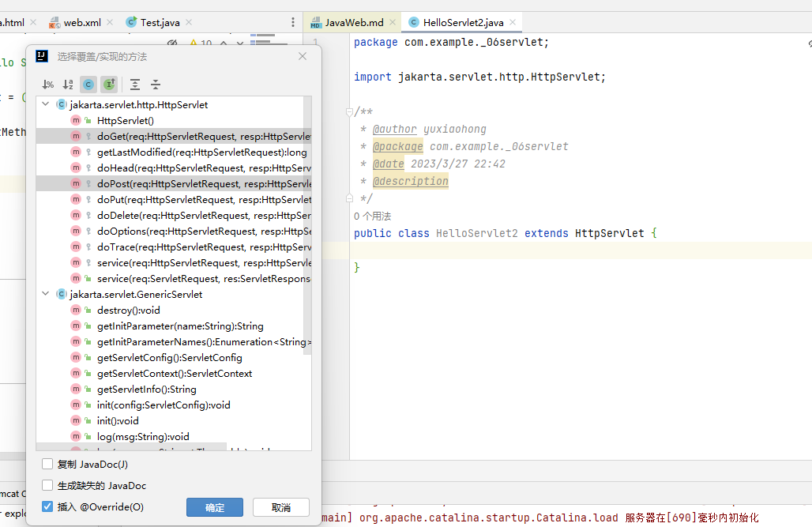Cancel the dialog with 取消
The image size is (812, 527).
pos(281,507)
